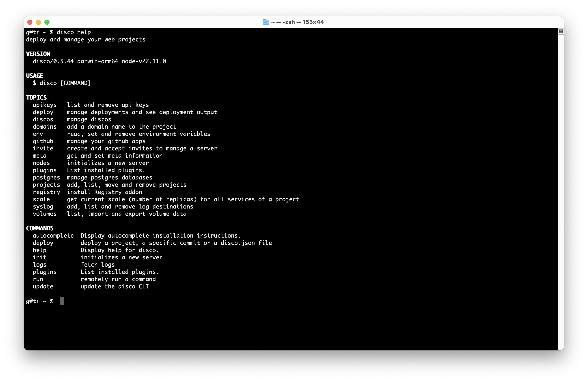
Task: Zoom the window with the green button
Action: (x=47, y=22)
